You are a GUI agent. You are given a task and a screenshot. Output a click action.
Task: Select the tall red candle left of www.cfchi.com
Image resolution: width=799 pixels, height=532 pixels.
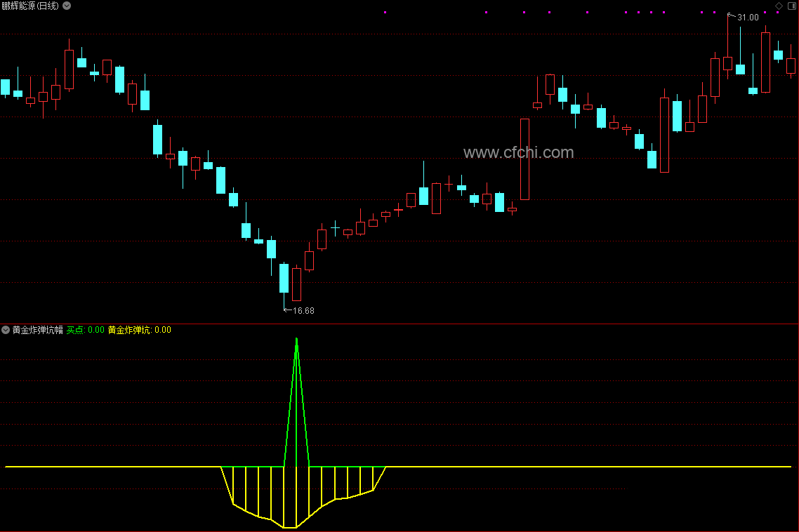pyautogui.click(x=525, y=159)
